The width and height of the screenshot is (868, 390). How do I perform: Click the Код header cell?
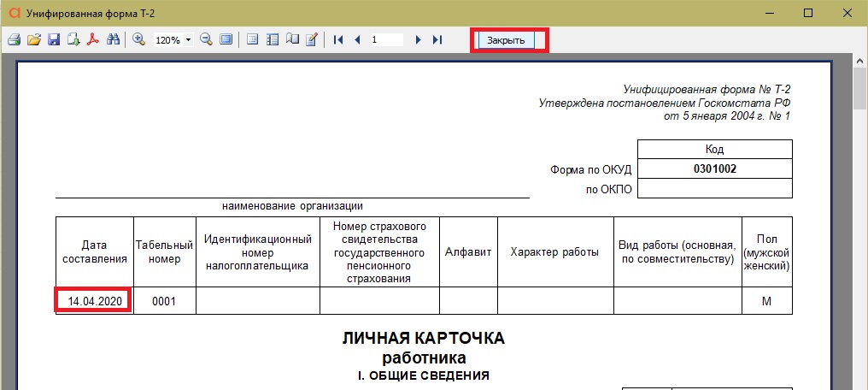click(x=715, y=150)
